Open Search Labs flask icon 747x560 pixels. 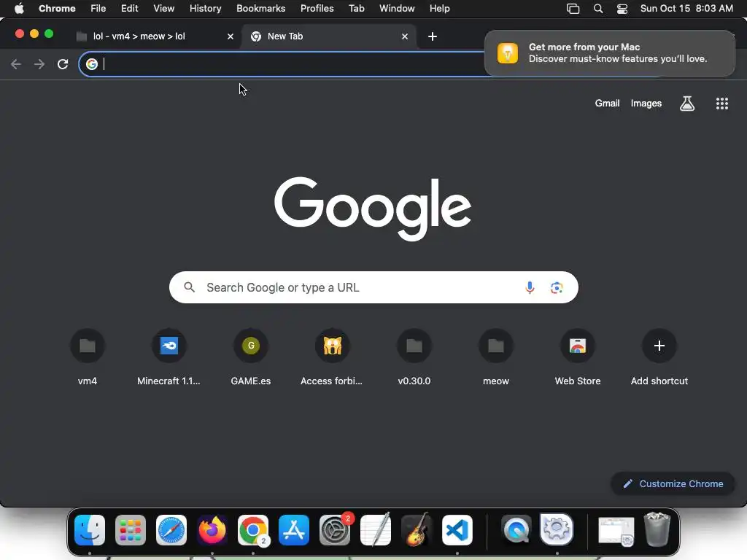[x=687, y=104]
